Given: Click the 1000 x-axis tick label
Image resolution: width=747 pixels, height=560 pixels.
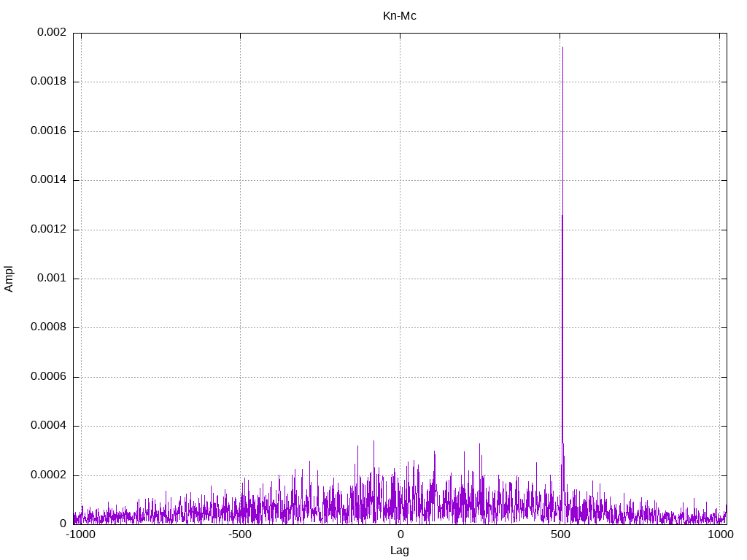Looking at the screenshot, I should 720,534.
